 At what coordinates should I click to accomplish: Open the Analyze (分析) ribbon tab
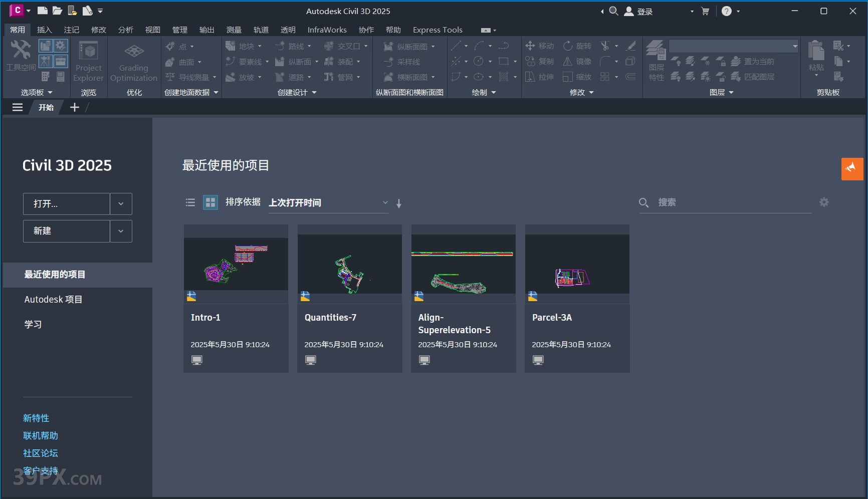tap(126, 30)
